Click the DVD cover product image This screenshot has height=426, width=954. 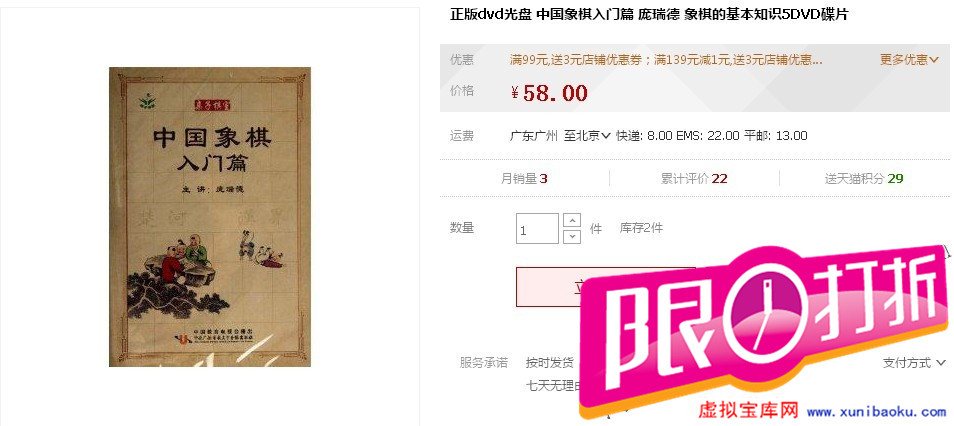(x=210, y=217)
